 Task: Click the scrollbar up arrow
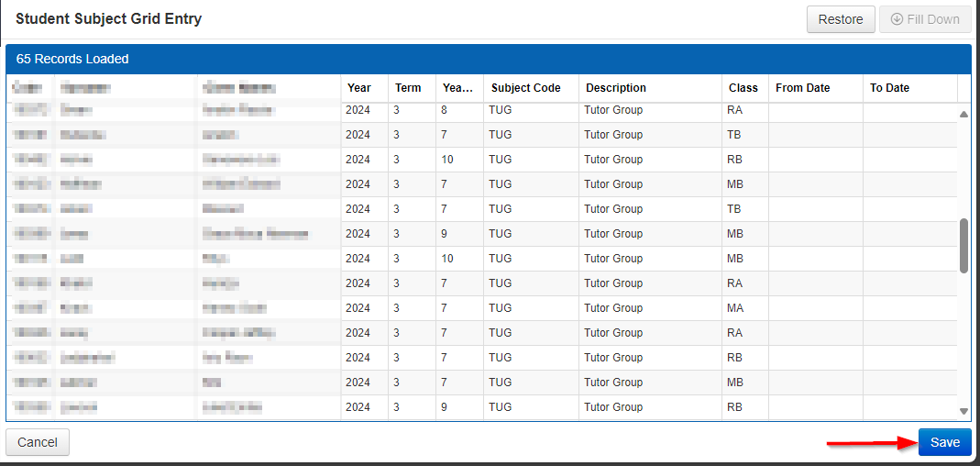963,114
